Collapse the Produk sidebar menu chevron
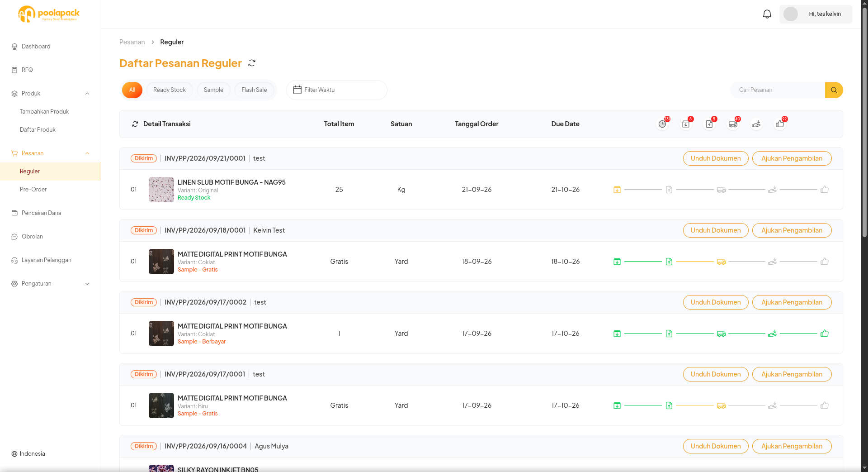Viewport: 868px width, 472px height. tap(87, 94)
